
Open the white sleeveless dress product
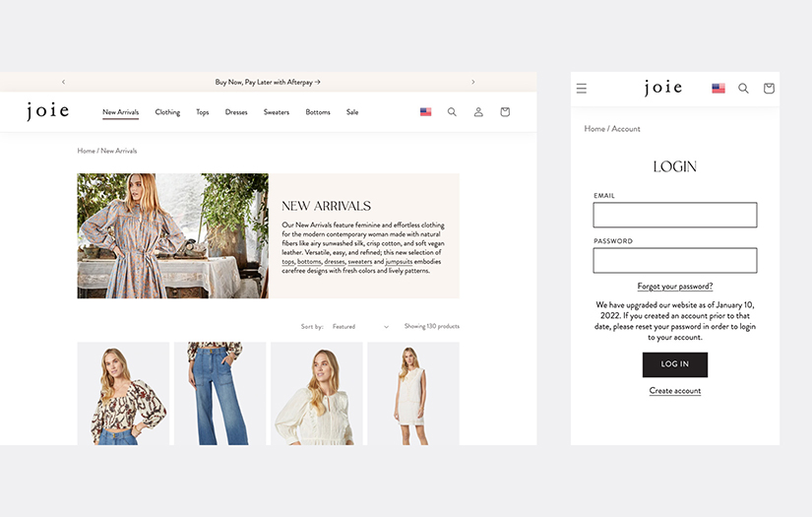(x=413, y=394)
